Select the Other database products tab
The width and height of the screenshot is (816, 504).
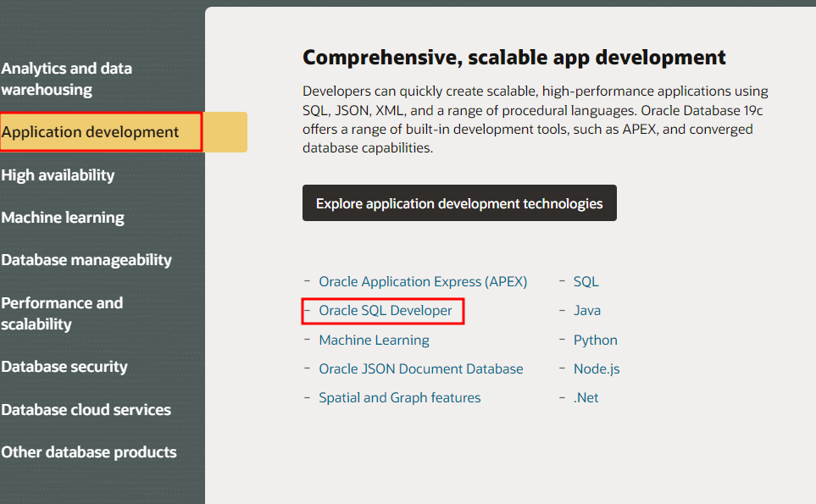pyautogui.click(x=89, y=452)
